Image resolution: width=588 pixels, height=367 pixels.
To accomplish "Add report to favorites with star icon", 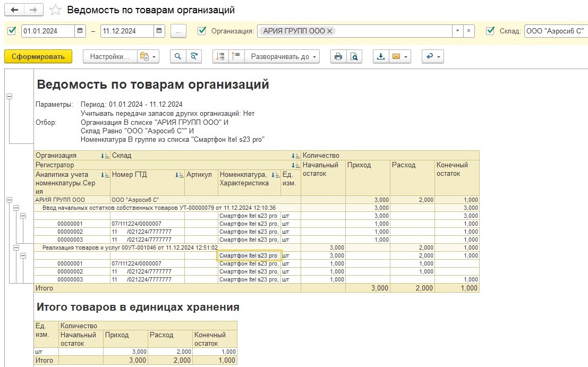I will (55, 10).
